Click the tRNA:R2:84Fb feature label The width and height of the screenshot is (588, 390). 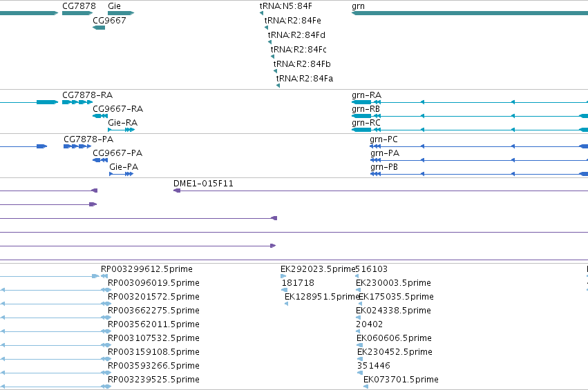coord(302,64)
